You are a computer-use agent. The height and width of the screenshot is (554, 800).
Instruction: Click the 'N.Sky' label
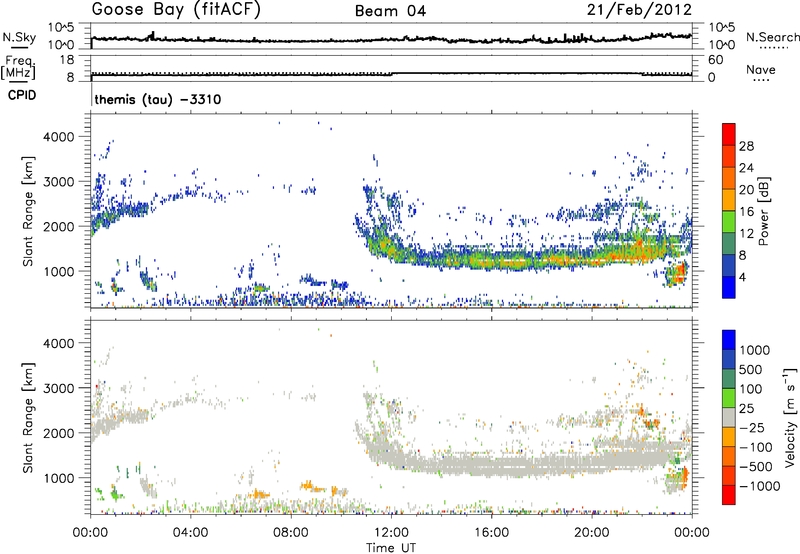pyautogui.click(x=19, y=37)
